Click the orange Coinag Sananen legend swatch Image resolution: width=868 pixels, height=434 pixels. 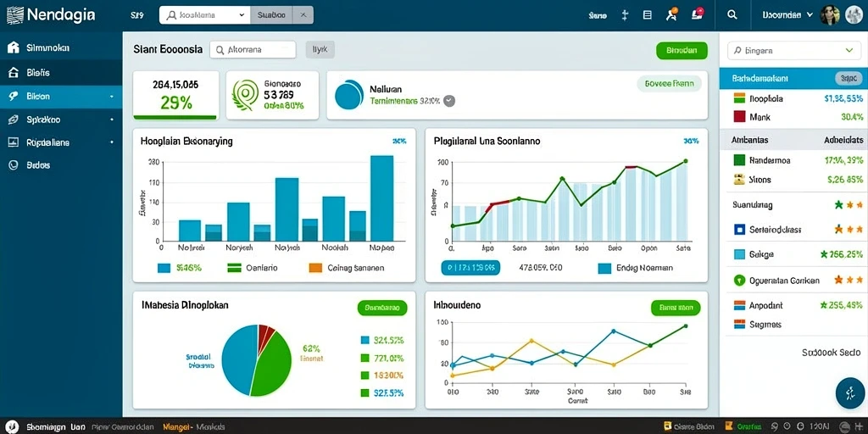315,268
